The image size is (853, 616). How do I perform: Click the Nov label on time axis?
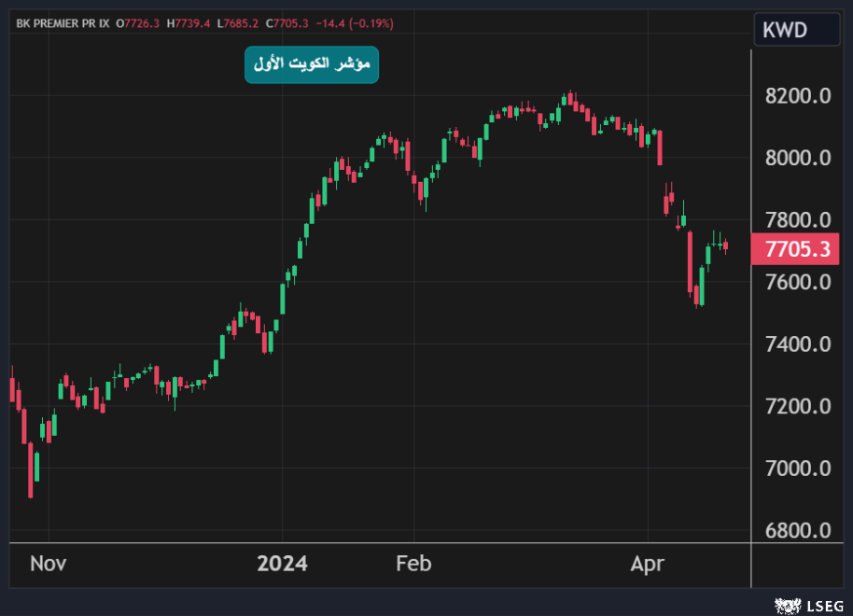point(49,564)
